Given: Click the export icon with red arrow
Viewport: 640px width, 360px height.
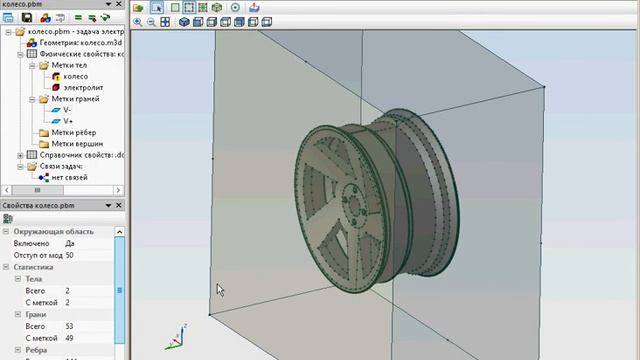Looking at the screenshot, I should [x=254, y=8].
